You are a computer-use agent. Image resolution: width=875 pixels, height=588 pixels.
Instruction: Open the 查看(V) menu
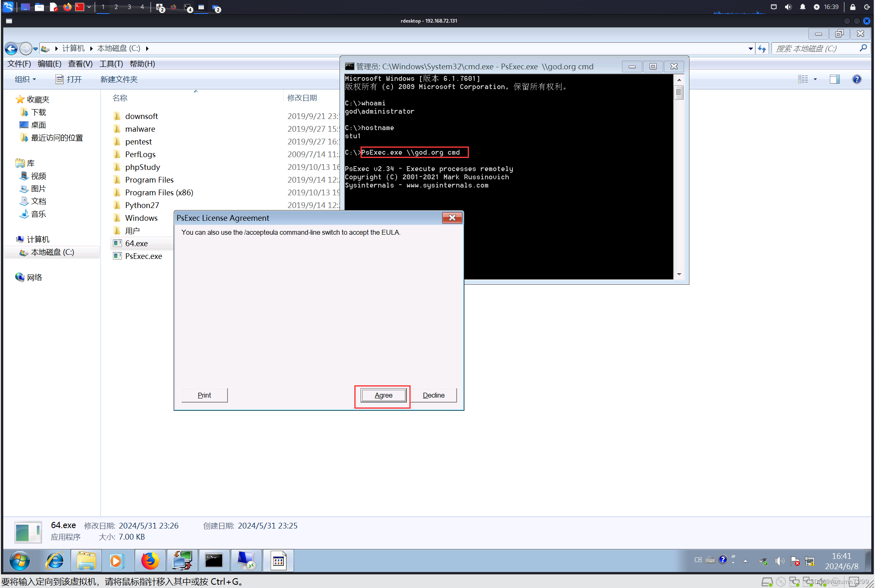coord(80,64)
